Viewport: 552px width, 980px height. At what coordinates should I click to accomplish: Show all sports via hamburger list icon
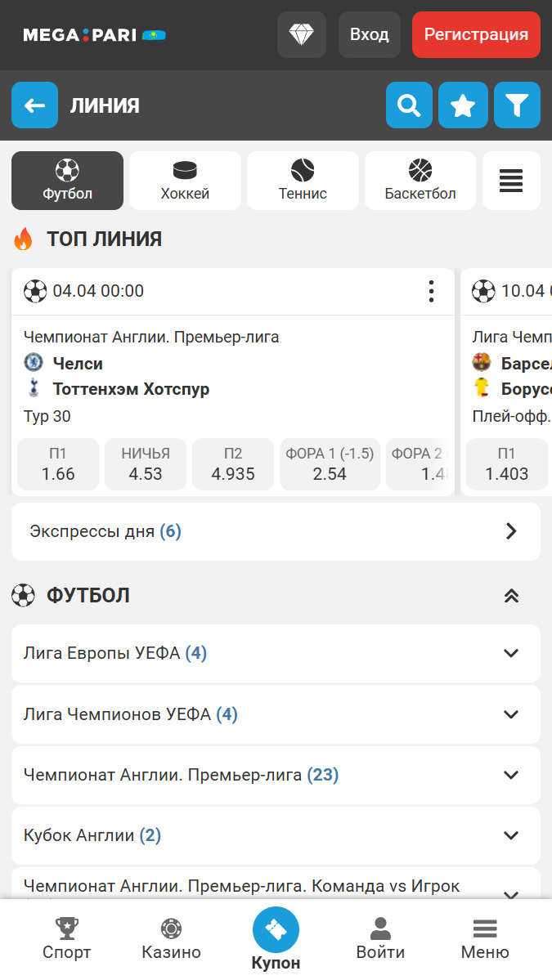click(x=511, y=181)
